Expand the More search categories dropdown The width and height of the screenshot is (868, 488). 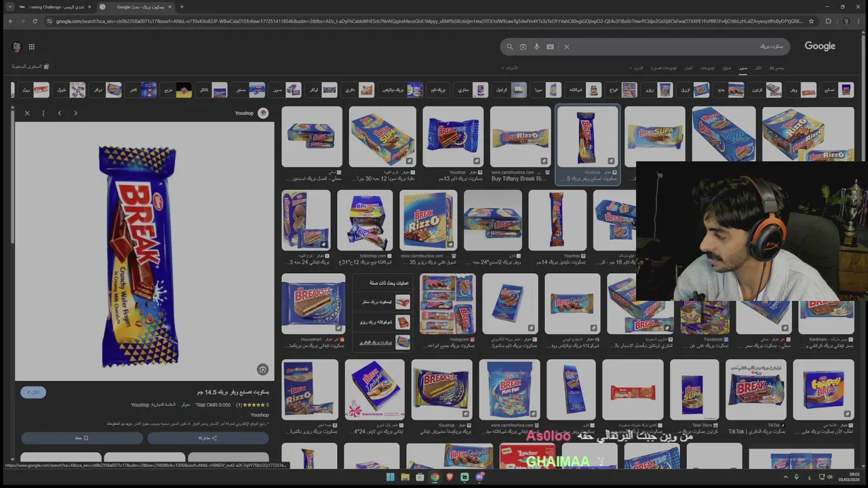coord(637,68)
